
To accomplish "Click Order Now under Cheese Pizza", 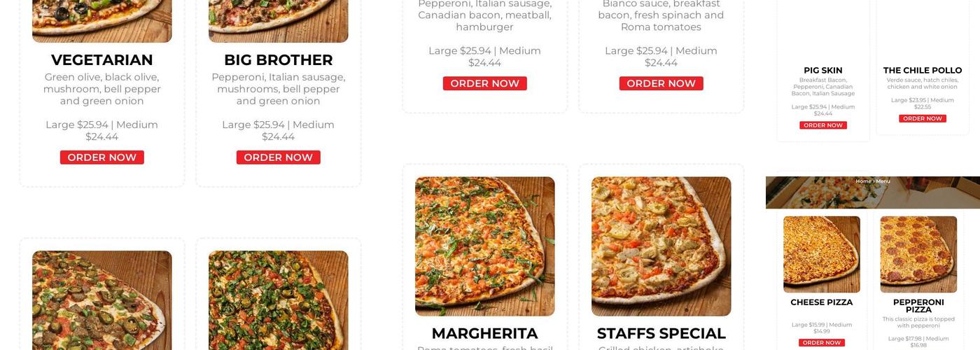I will pos(822,342).
